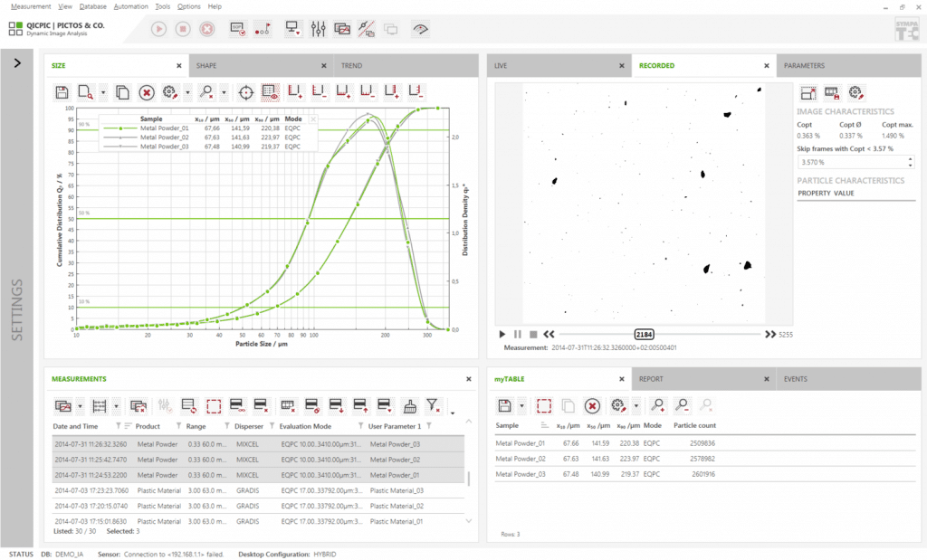Screen dimensions: 927x560
Task: Switch to the SHAPE tab
Action: (x=204, y=65)
